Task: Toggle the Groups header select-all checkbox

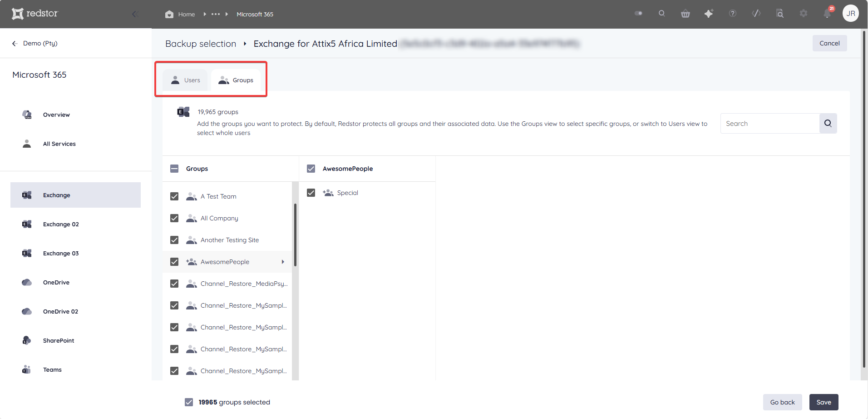Action: (174, 169)
